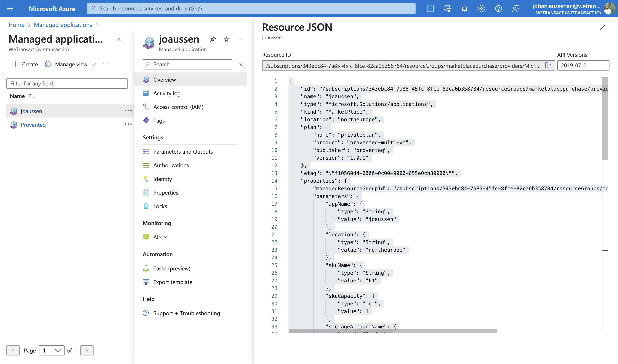Image resolution: width=618 pixels, height=364 pixels.
Task: Collapse the Managed applications list pane
Action: pyautogui.click(x=119, y=39)
